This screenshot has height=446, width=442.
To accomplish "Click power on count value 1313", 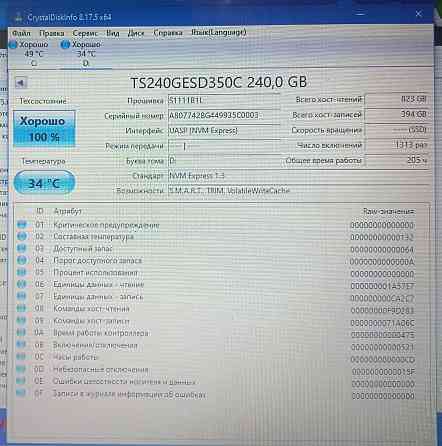I will pos(397,145).
